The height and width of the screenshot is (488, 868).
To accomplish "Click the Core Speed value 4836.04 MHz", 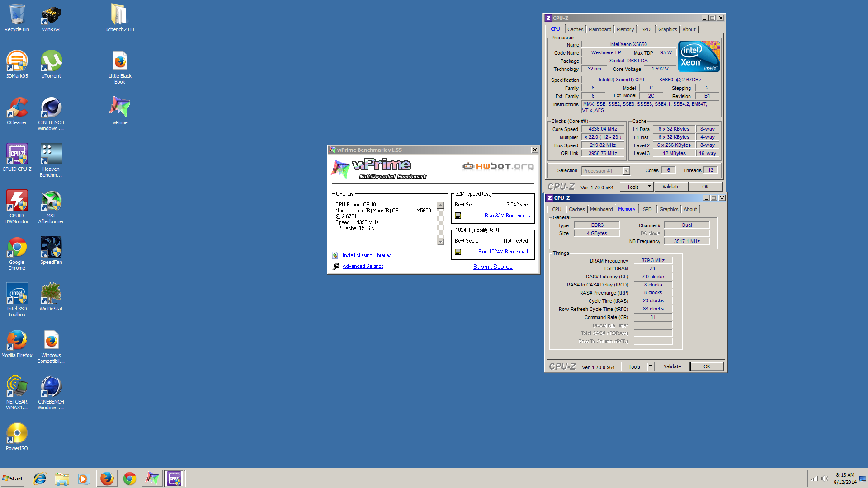I will 603,129.
